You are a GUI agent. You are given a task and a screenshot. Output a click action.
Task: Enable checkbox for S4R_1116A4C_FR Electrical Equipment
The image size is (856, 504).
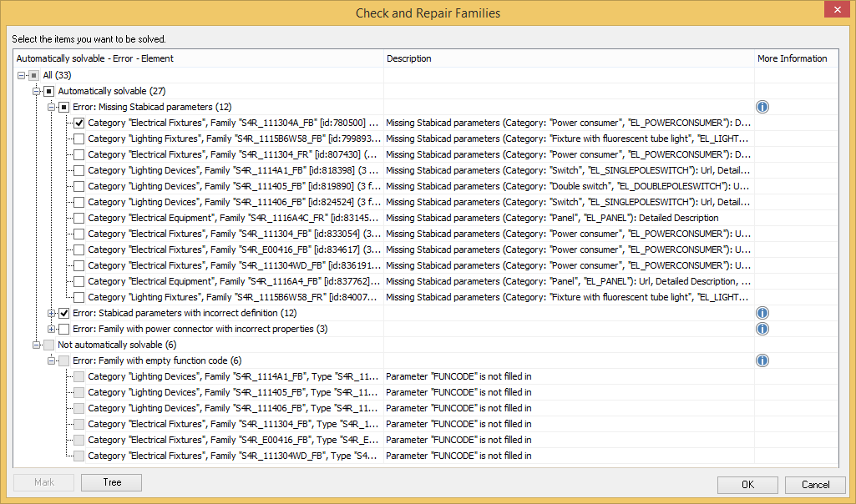point(79,218)
